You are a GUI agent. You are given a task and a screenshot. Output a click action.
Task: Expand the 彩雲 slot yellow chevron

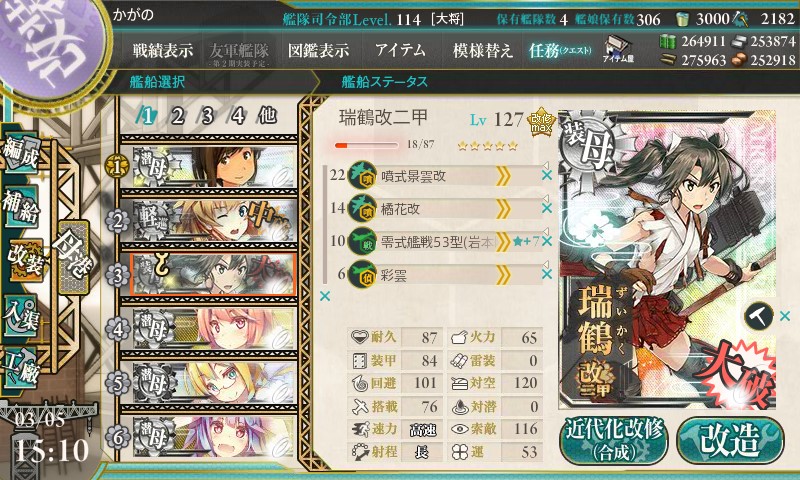[x=503, y=275]
